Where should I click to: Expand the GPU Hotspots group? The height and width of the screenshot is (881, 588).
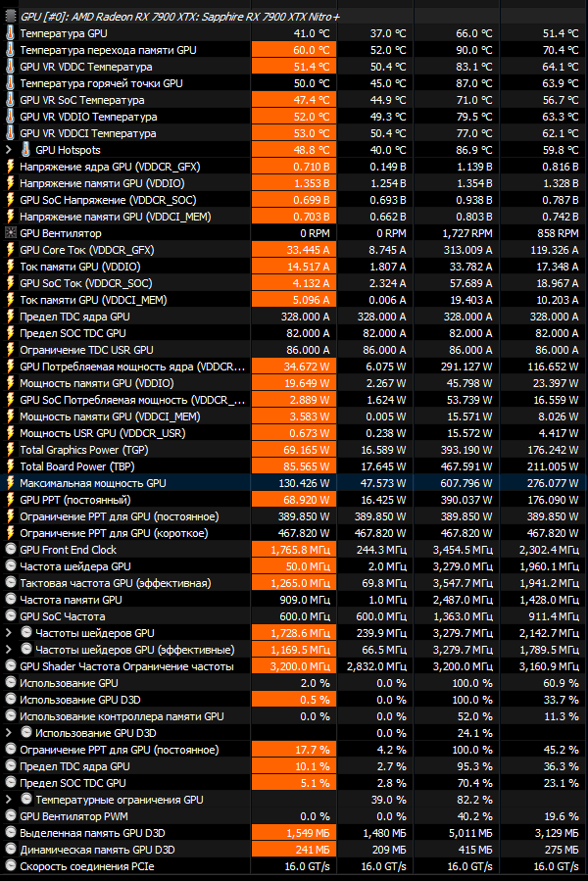[9, 150]
